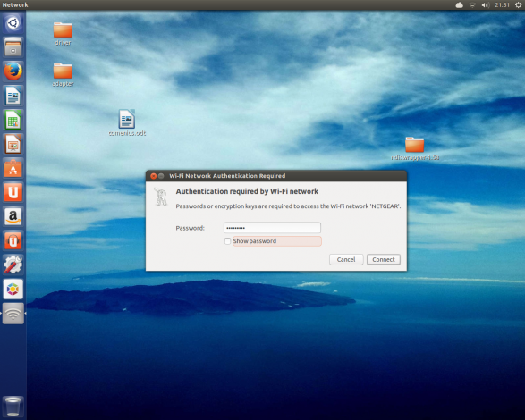Screen dimensions: 525x420
Task: Open the session gear menu in top panel
Action: 518,5
